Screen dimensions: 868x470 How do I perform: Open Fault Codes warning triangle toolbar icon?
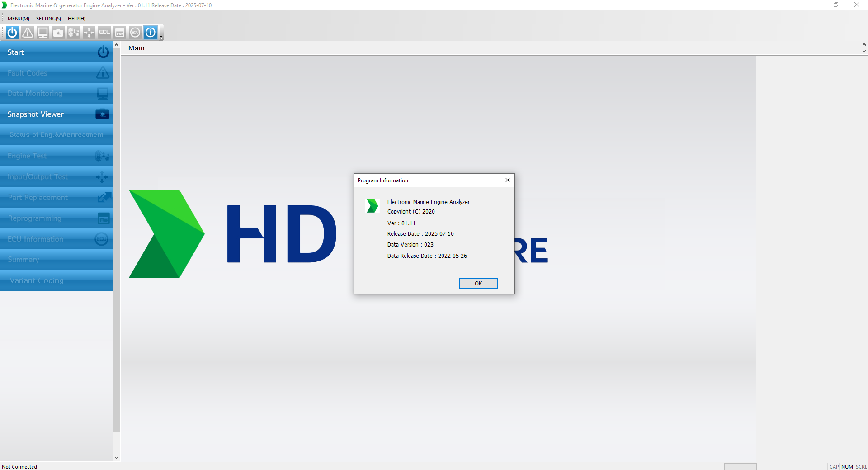(28, 33)
